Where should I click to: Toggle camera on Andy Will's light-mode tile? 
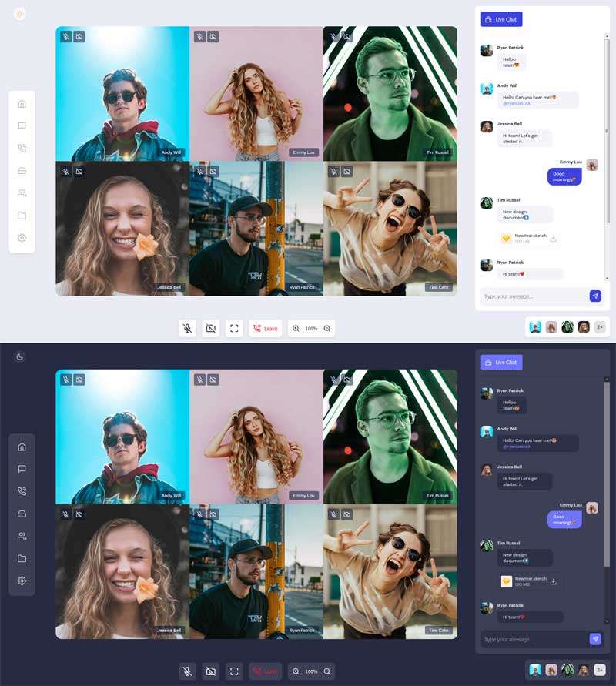pos(79,37)
